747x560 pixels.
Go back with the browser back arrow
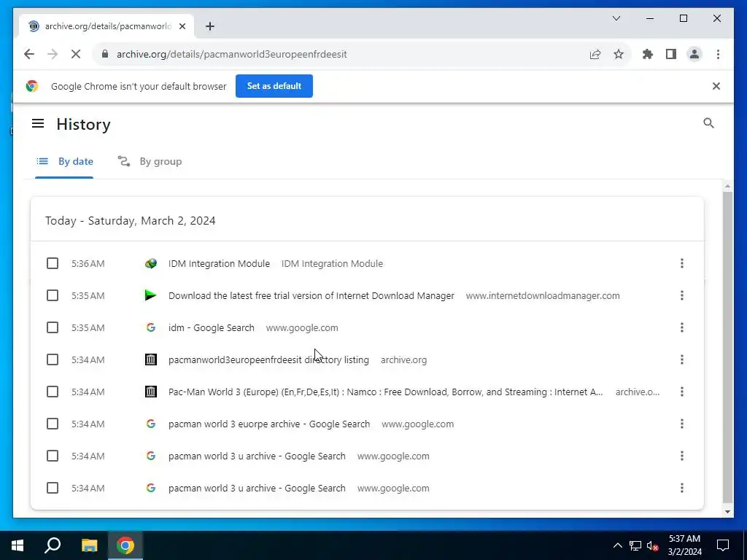pyautogui.click(x=29, y=54)
